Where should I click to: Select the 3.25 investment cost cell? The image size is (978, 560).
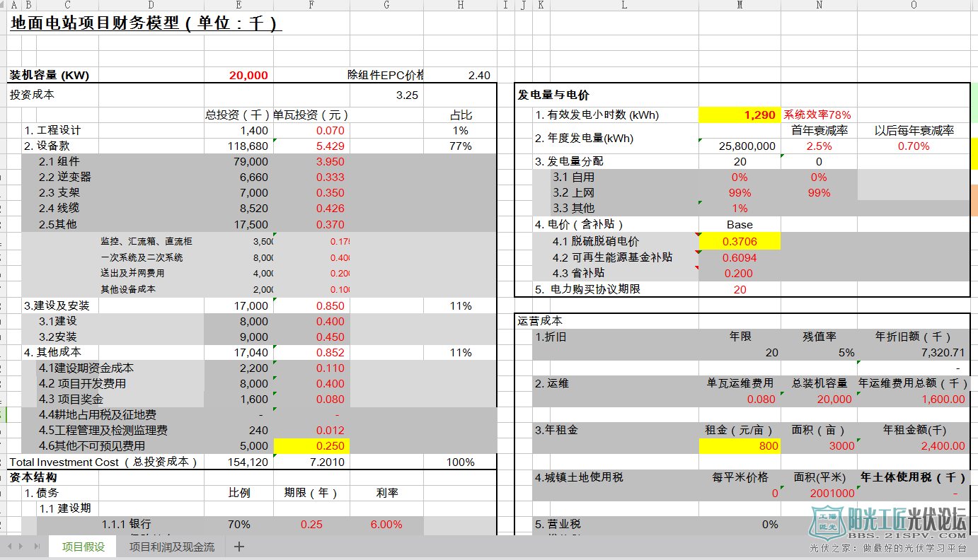click(407, 95)
